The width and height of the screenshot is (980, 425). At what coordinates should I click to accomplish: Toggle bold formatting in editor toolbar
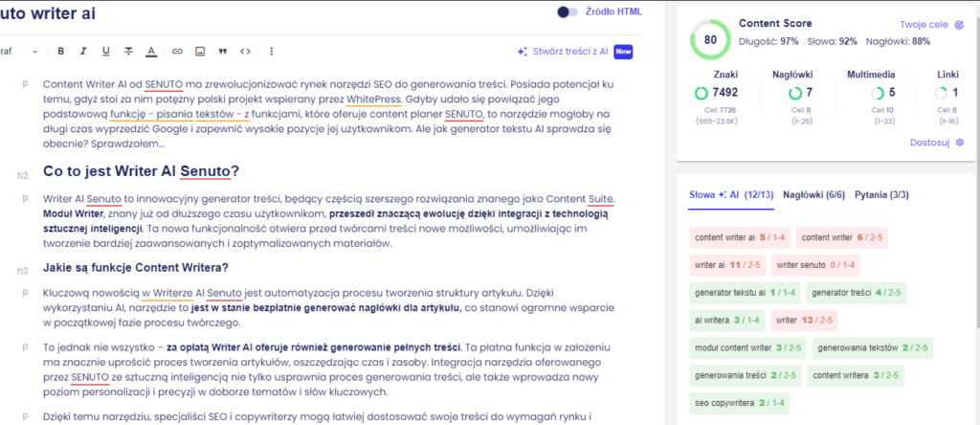pyautogui.click(x=60, y=52)
